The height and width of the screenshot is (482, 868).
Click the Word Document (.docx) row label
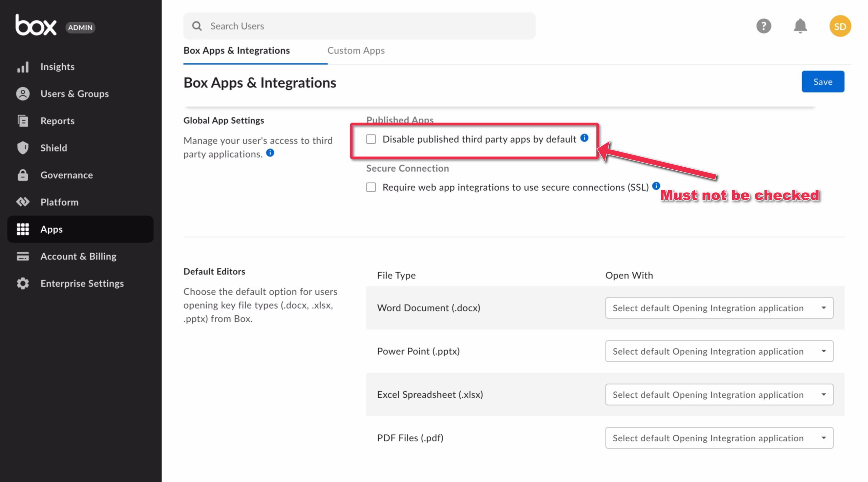click(428, 308)
